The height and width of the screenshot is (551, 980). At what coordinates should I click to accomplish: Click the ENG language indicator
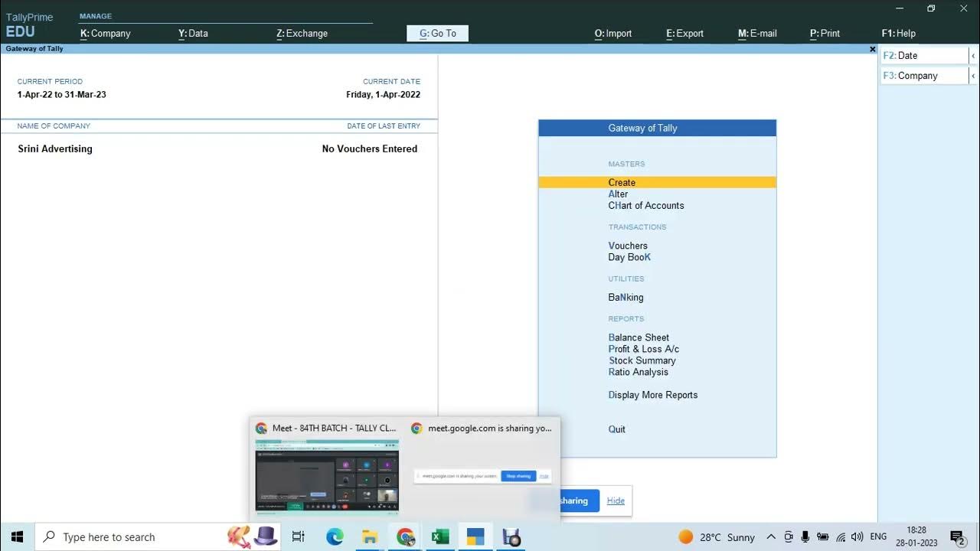coord(879,537)
